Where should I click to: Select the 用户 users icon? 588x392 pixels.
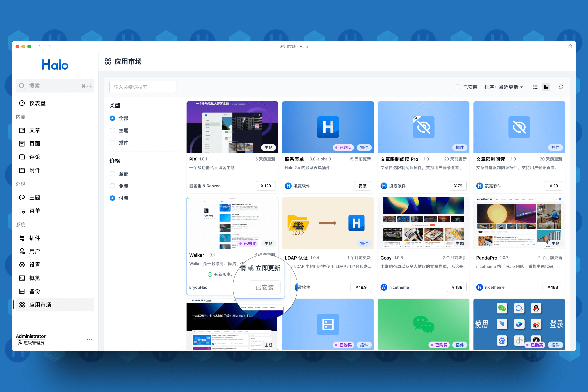22,251
